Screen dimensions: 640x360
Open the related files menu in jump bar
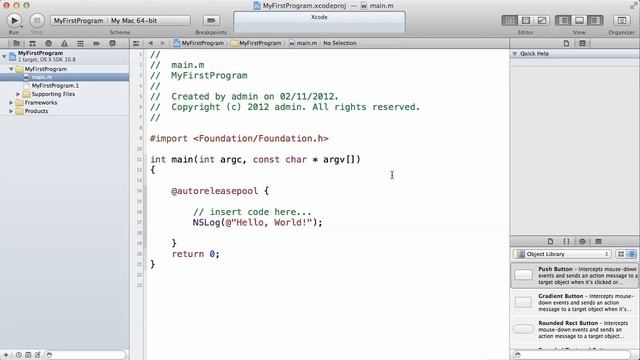coord(136,43)
